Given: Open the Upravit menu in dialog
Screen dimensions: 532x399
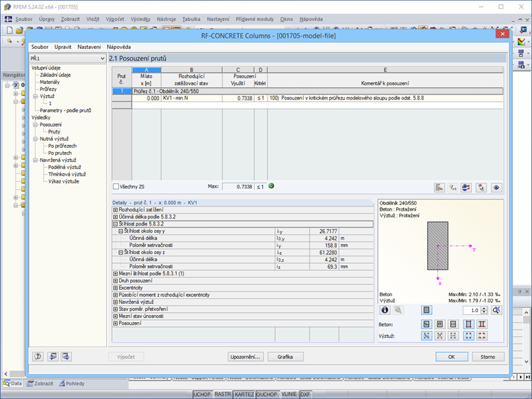Looking at the screenshot, I should 63,46.
